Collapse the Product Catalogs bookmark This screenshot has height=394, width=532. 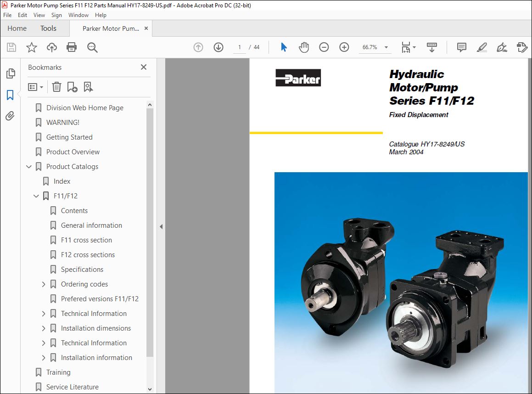[x=29, y=167]
